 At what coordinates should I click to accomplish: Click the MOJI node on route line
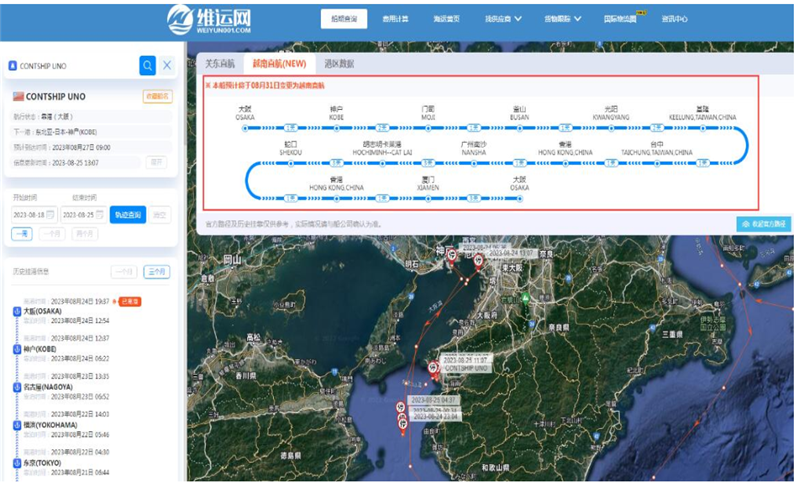click(428, 129)
